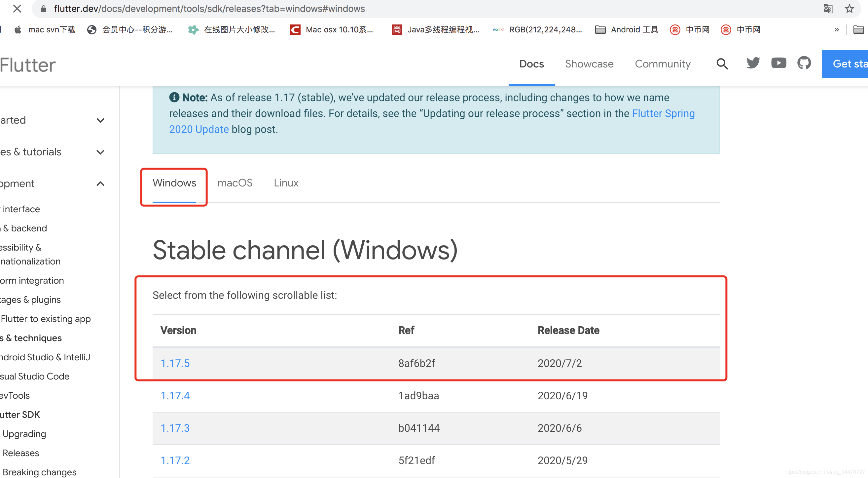The image size is (868, 478).
Task: Expand the 'Get started' sidebar section chevron
Action: (100, 120)
